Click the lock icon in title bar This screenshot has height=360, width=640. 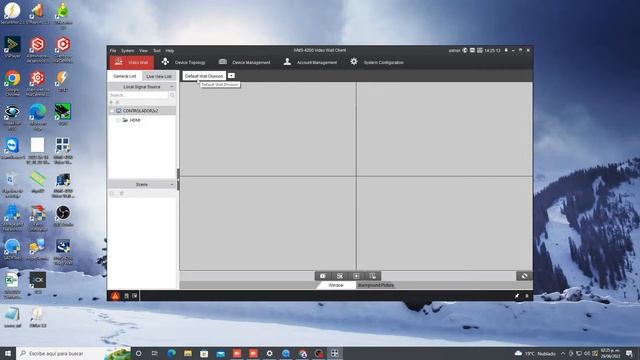click(506, 51)
